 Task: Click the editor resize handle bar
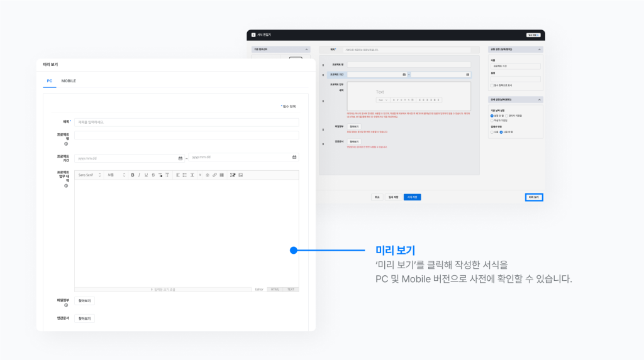click(x=163, y=290)
